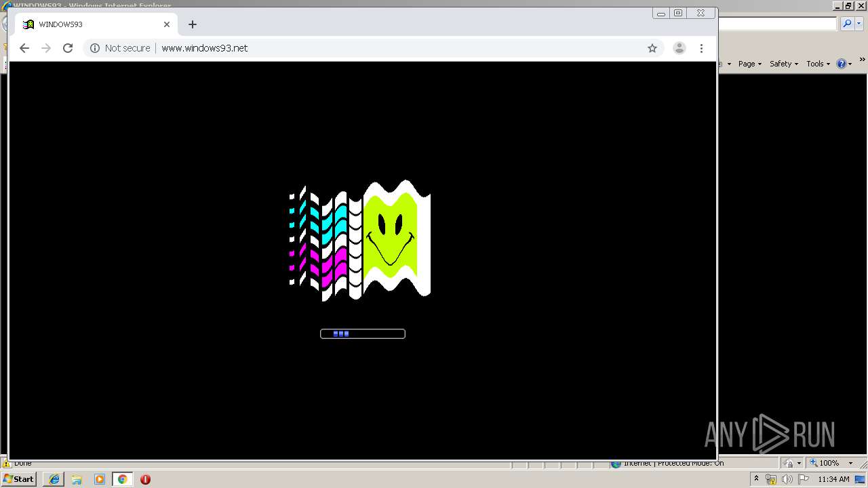Screen dimensions: 868x488
Task: Open the Windows Start menu
Action: click(19, 479)
